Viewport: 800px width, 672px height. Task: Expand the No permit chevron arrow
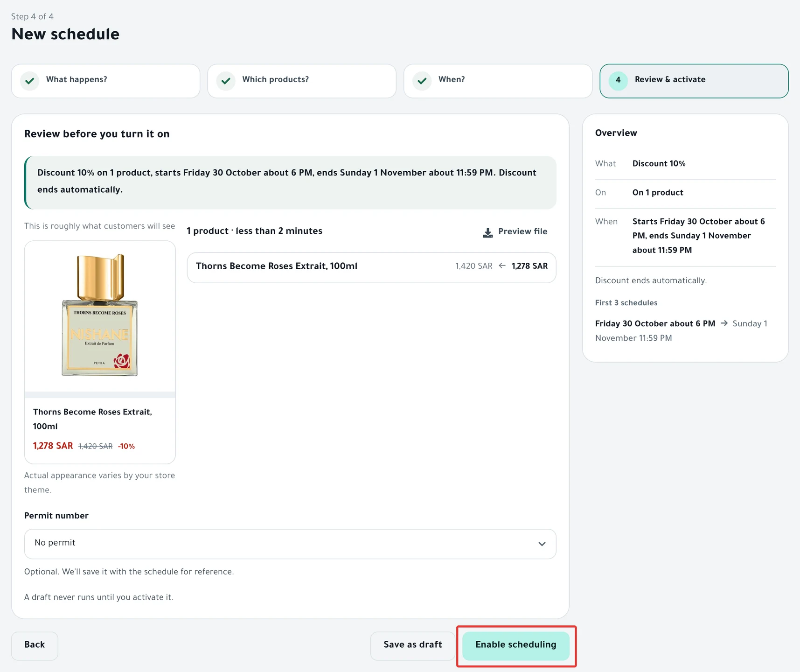pyautogui.click(x=542, y=544)
